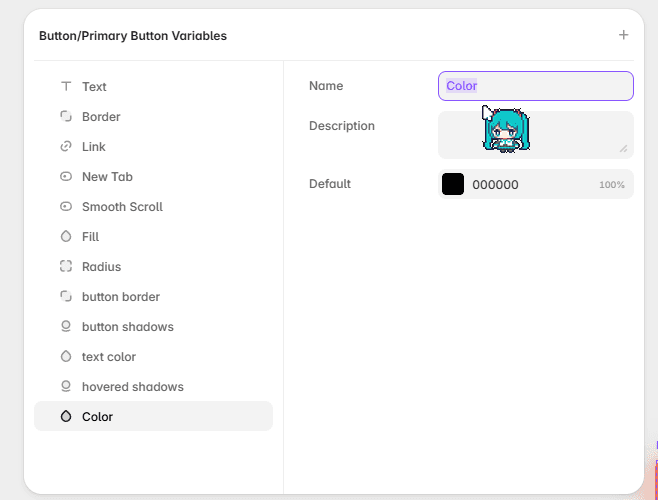Click the Default field label
This screenshot has width=658, height=500.
330,183
